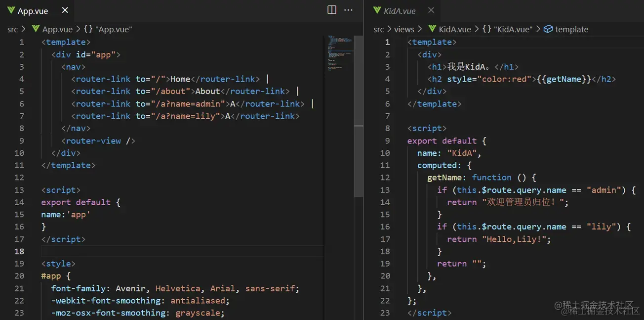Click the router-view tag on line 9
This screenshot has height=320, width=644.
tap(98, 140)
